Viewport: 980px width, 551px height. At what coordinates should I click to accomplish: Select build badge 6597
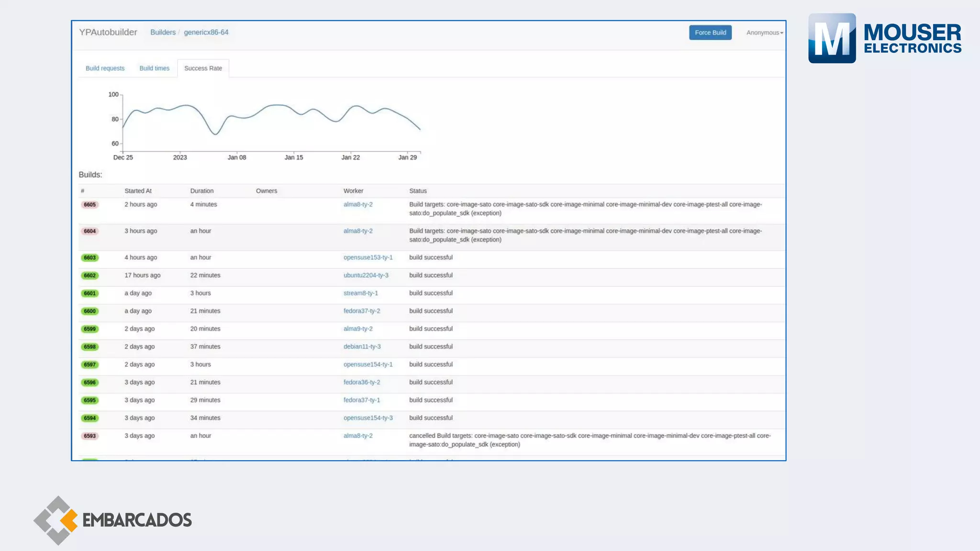pyautogui.click(x=89, y=365)
